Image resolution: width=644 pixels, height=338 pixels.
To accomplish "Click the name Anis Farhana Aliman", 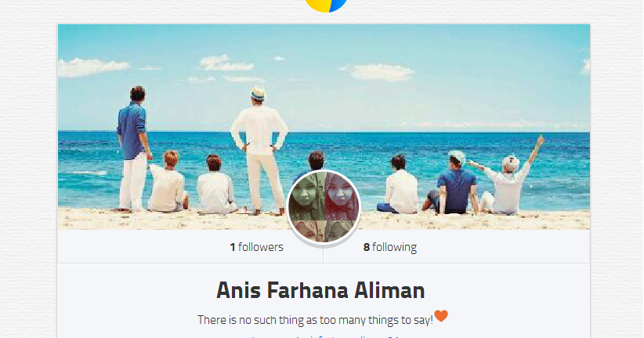I will (320, 290).
